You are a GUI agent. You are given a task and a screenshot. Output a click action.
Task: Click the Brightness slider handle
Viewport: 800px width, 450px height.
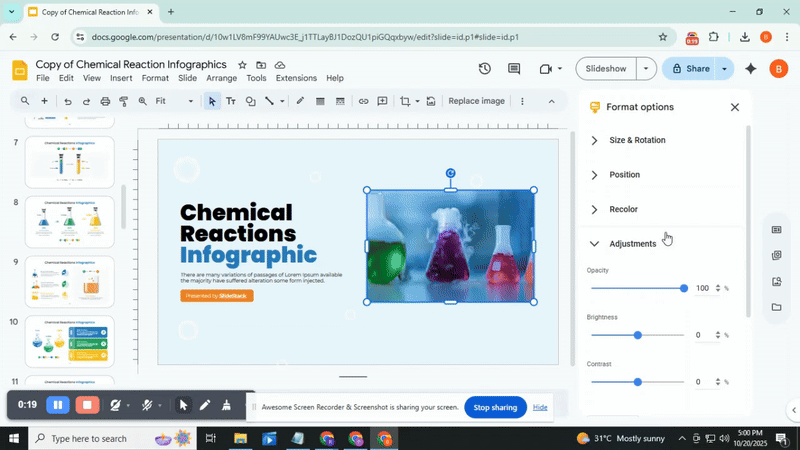638,335
